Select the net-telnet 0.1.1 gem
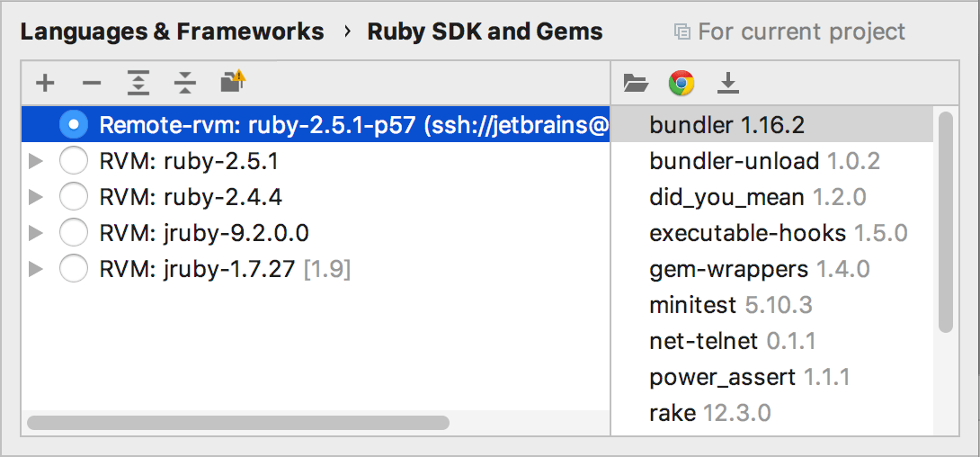Viewport: 980px width, 457px height. click(772, 341)
